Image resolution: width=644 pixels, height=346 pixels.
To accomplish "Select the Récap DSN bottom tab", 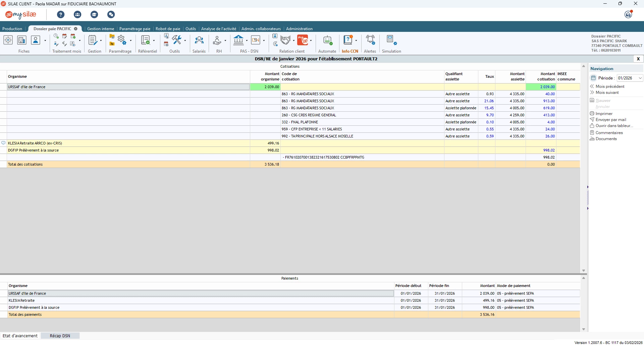I will (60, 336).
